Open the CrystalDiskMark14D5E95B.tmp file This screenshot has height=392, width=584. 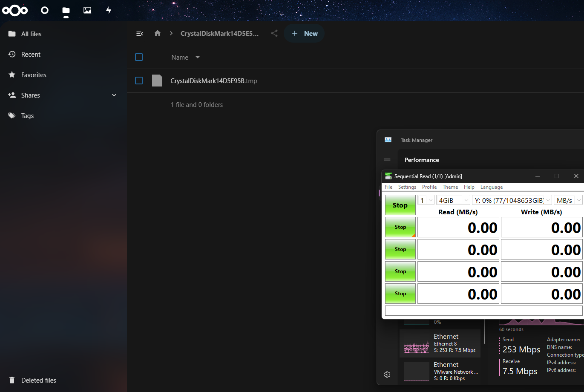coord(214,81)
